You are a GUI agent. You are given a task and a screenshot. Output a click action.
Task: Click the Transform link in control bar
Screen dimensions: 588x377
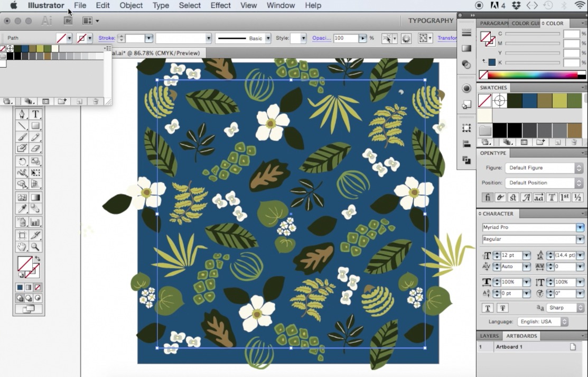[x=447, y=38]
